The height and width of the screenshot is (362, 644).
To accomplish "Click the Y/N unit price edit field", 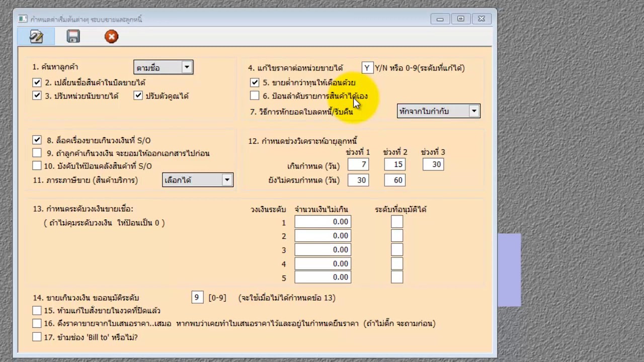I will tap(367, 68).
